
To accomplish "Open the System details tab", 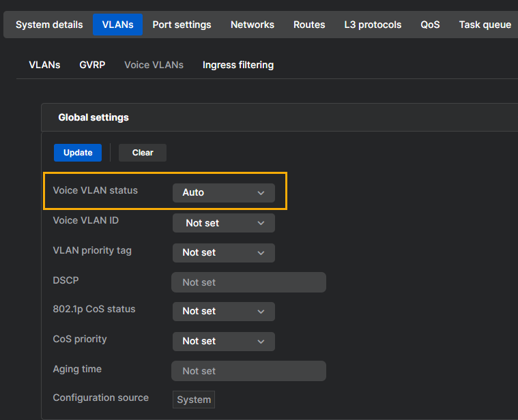I will click(x=49, y=25).
